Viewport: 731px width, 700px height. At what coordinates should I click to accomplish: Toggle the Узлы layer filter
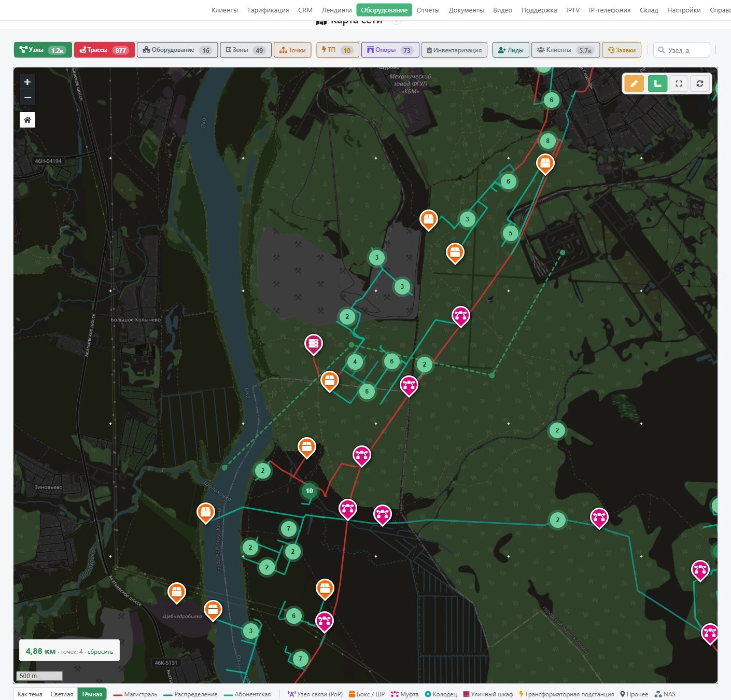point(43,50)
